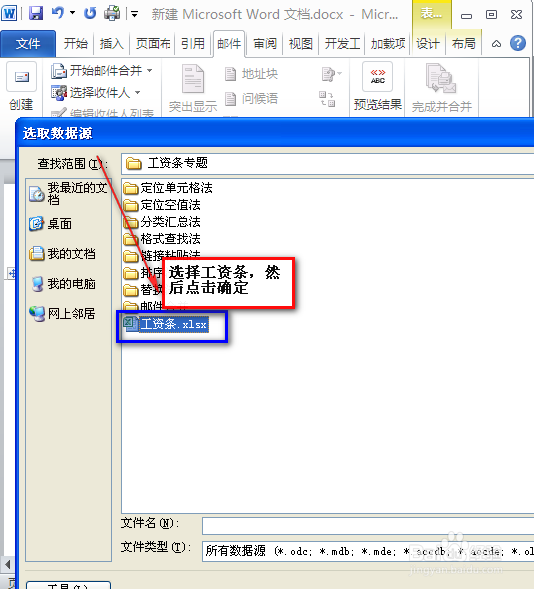Click the left scroll arrow behind dialog
The width and height of the screenshot is (534, 589).
[x=8, y=564]
